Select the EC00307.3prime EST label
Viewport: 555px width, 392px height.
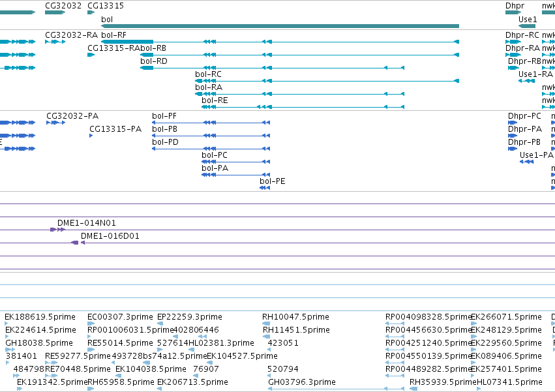pos(121,317)
